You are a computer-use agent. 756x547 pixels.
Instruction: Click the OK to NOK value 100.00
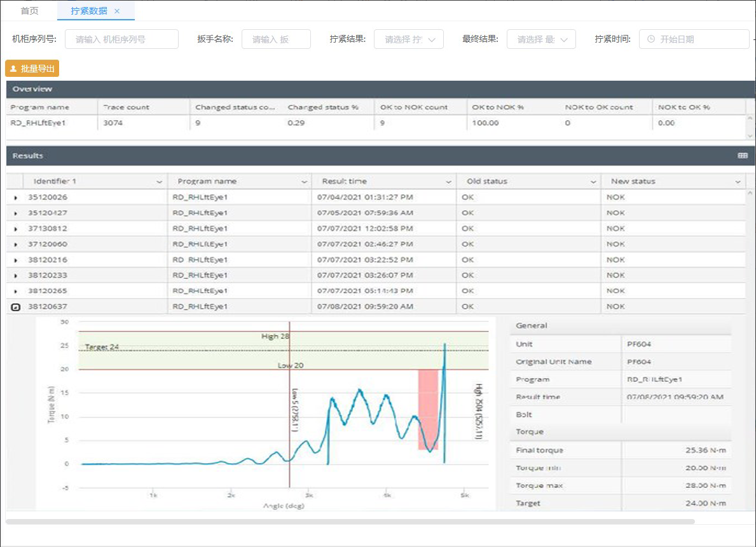point(486,123)
